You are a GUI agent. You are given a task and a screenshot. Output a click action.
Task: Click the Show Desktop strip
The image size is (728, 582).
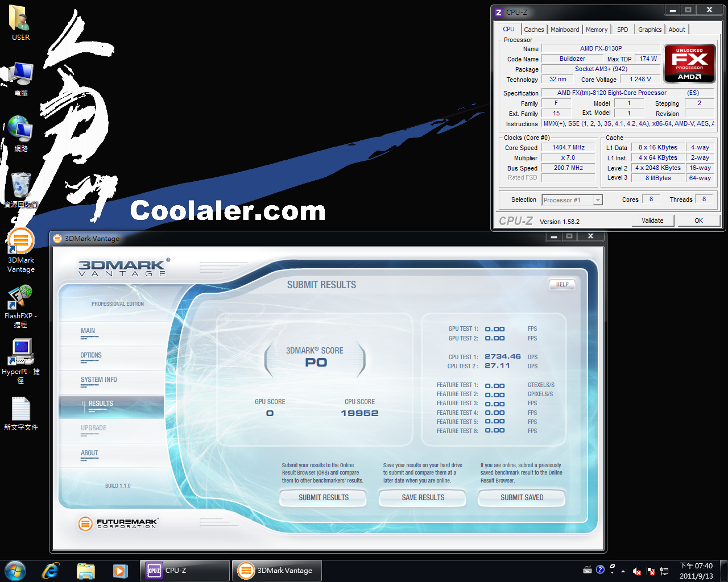723,571
